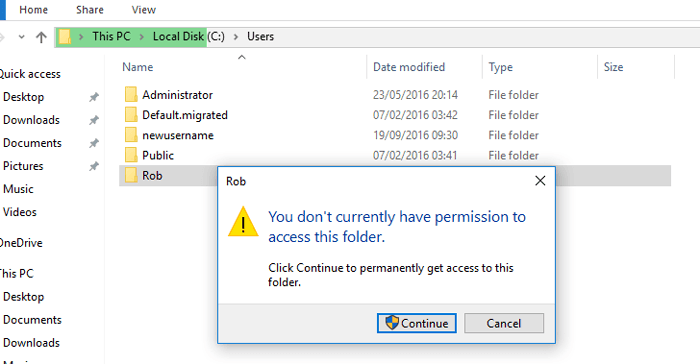Sort files by Date modified column
The width and height of the screenshot is (700, 364).
409,67
